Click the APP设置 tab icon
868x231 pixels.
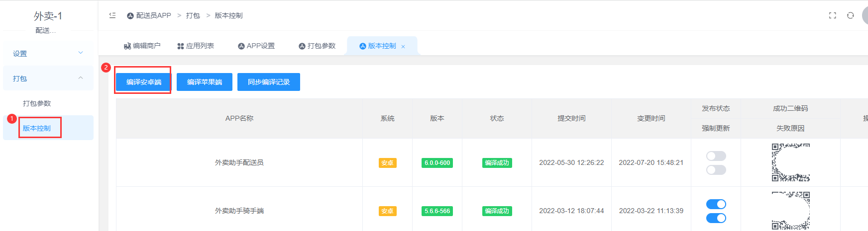241,46
